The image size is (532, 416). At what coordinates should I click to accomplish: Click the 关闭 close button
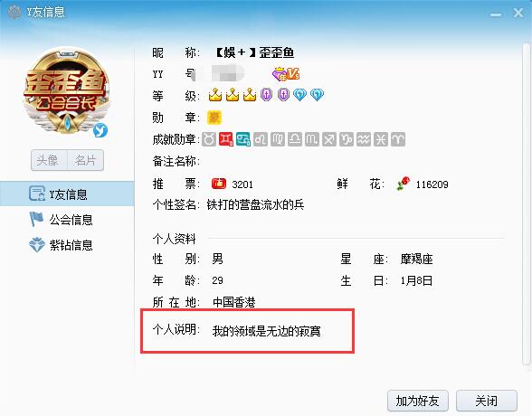tap(486, 401)
